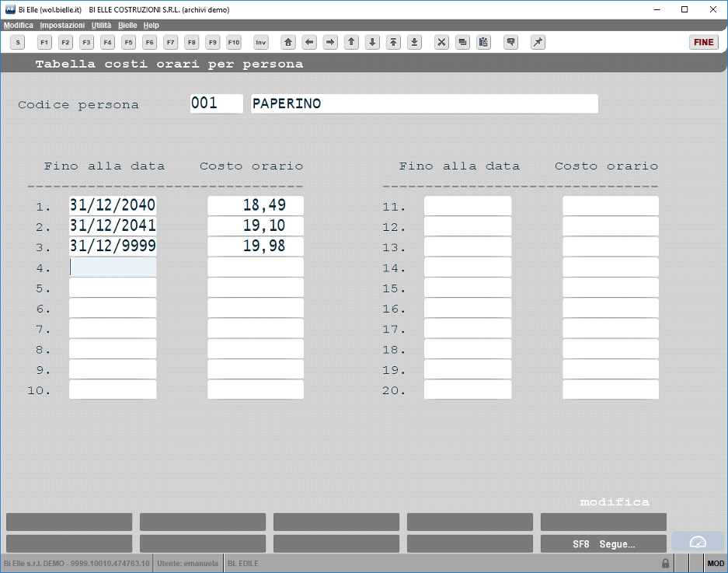Viewport: 728px width, 573px height.
Task: Click the F8 function key button
Action: pyautogui.click(x=192, y=42)
